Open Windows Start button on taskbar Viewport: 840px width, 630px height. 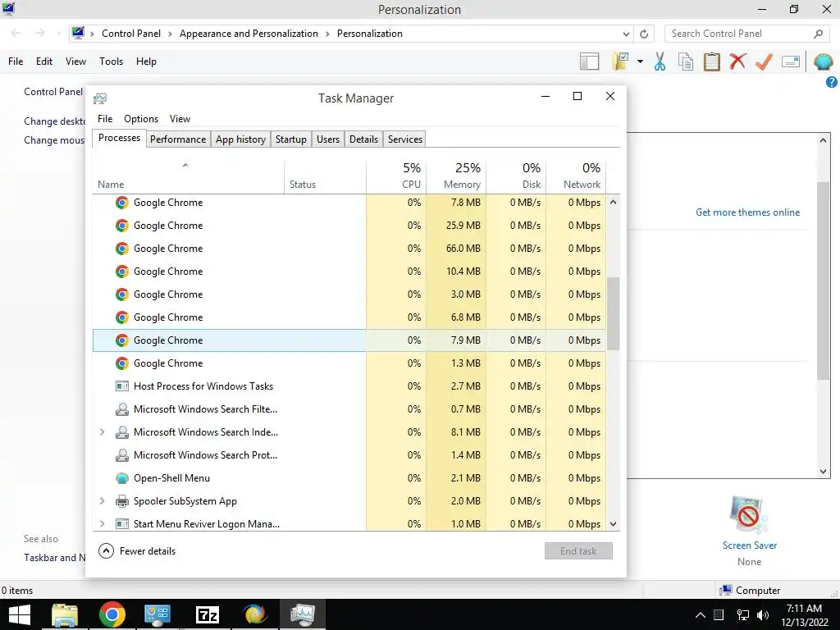(20, 614)
